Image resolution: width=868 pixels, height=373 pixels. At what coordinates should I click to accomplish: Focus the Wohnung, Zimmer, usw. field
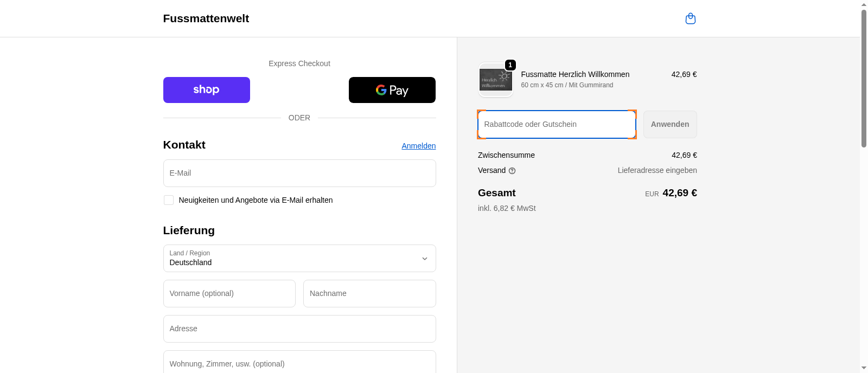(x=299, y=363)
